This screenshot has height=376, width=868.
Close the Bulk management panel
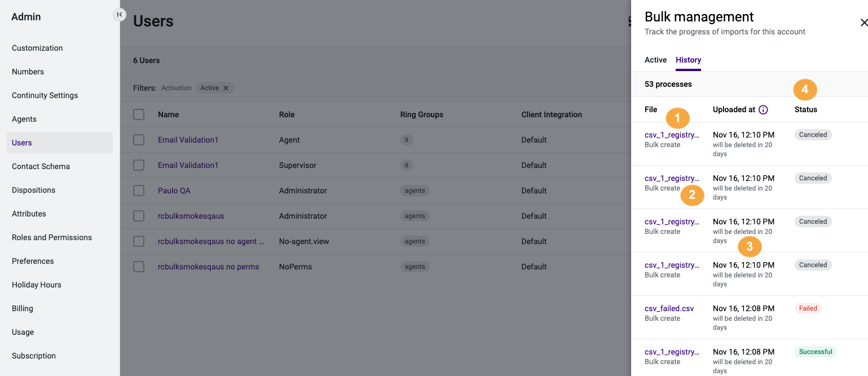tap(863, 23)
